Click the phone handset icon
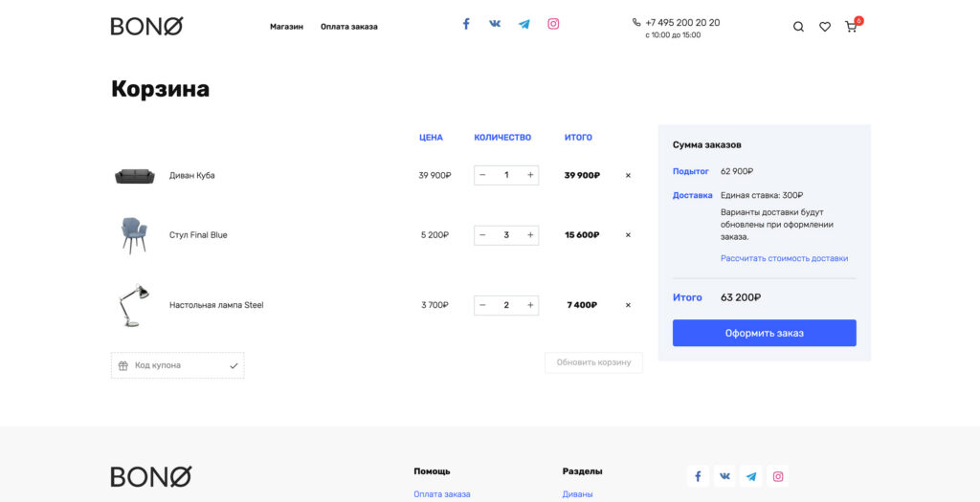This screenshot has width=980, height=502. click(x=636, y=23)
